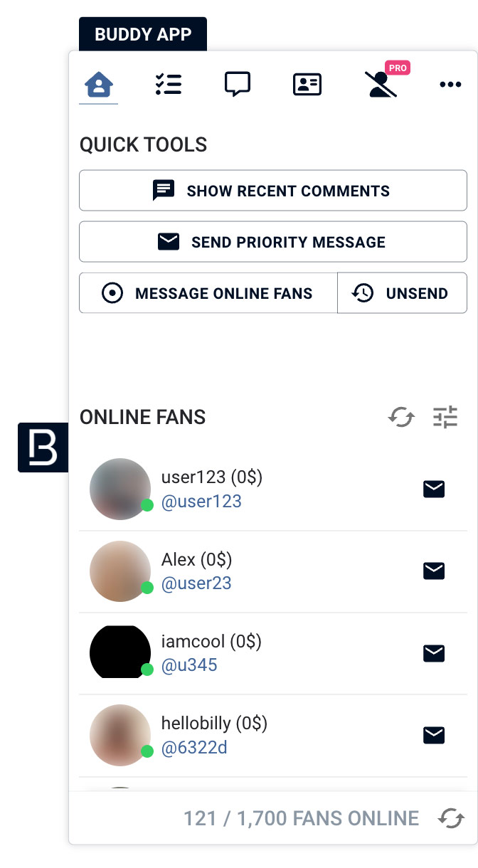Open the contact card tab icon

(307, 85)
